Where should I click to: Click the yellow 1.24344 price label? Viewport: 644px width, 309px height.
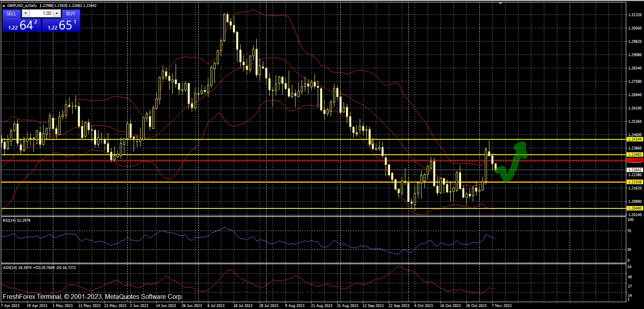(x=635, y=139)
